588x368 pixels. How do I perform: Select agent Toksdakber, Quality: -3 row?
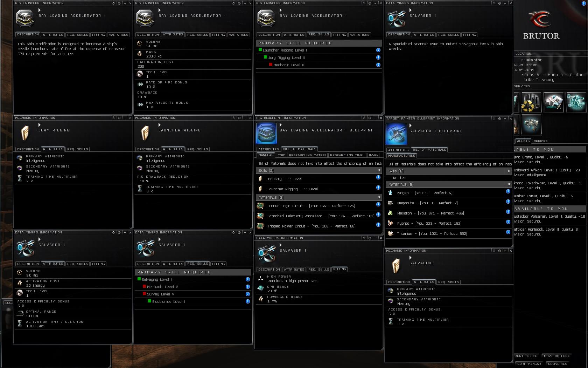click(549, 185)
